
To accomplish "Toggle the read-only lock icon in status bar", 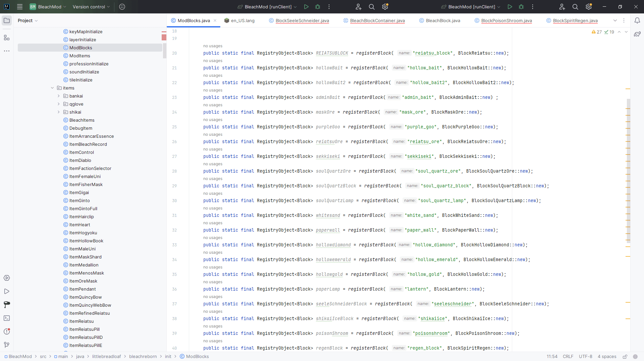I will pyautogui.click(x=625, y=357).
